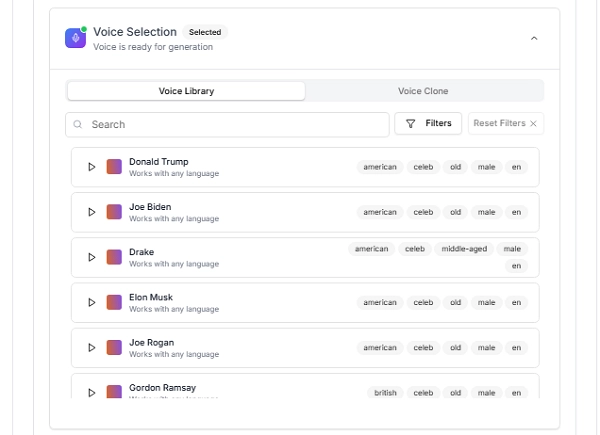Click the Voice Selection microphone icon
The width and height of the screenshot is (600, 435).
(75, 38)
